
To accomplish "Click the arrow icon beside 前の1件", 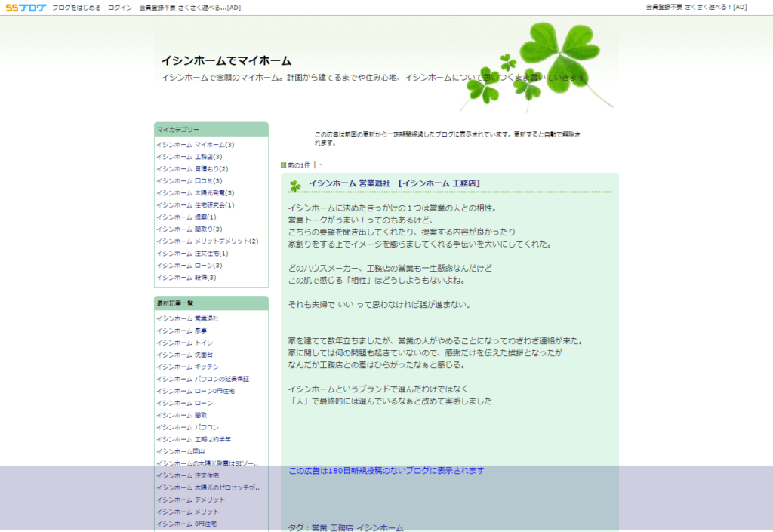I will [x=284, y=165].
